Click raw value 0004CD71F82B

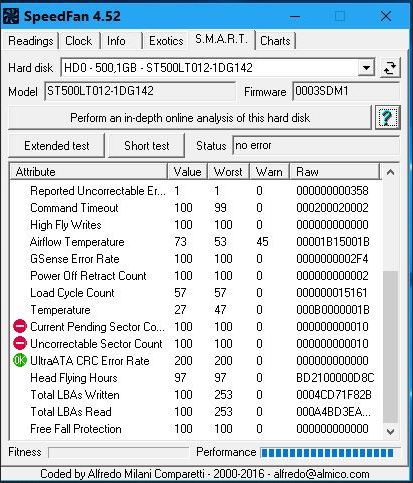click(x=334, y=395)
